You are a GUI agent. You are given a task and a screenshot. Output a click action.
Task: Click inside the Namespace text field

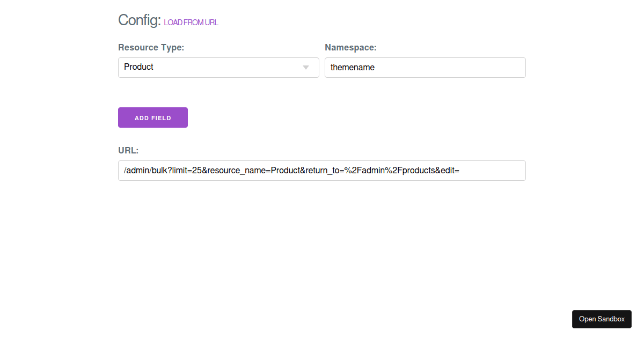pyautogui.click(x=425, y=67)
